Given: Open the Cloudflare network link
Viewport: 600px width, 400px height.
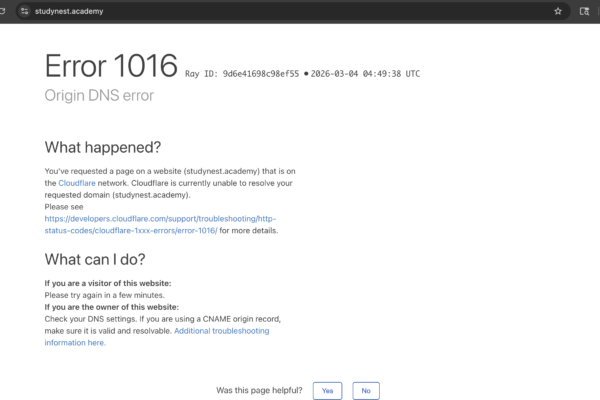Looking at the screenshot, I should (x=77, y=183).
